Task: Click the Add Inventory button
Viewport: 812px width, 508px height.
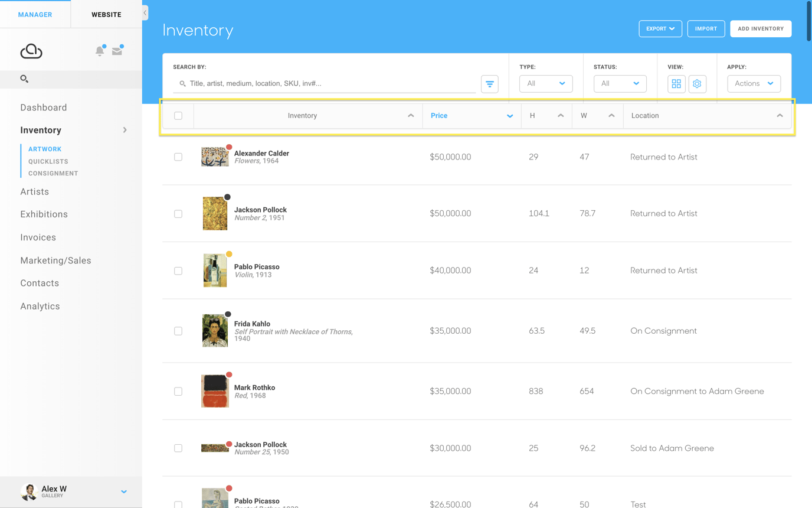Action: coord(761,28)
